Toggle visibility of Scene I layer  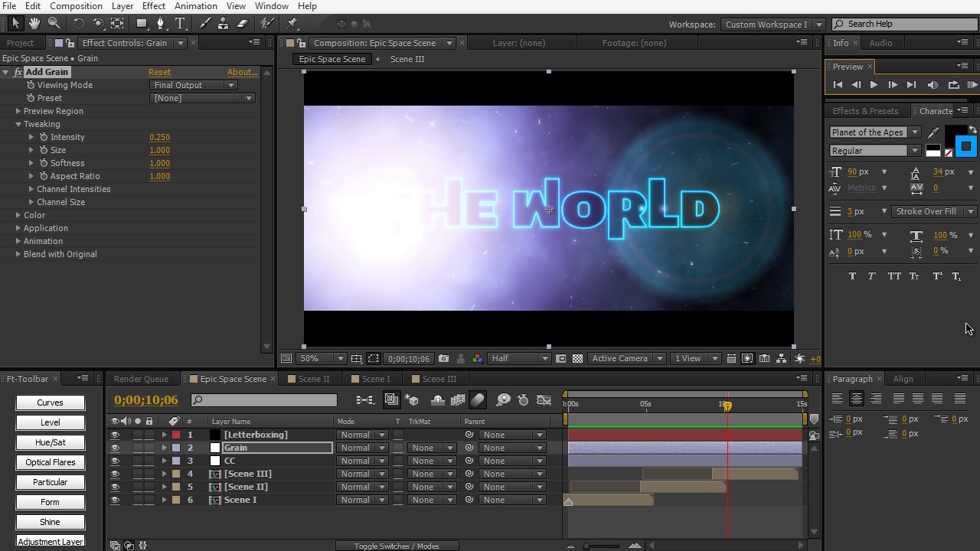(115, 500)
